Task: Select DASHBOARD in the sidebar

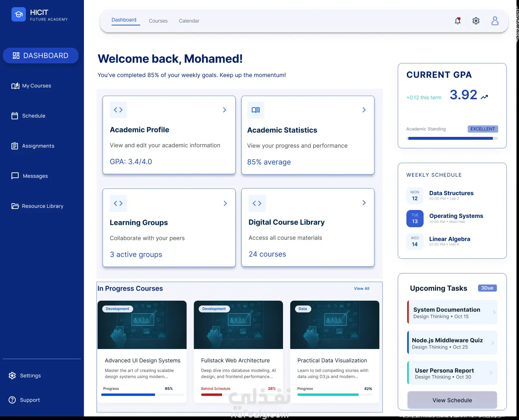Action: [x=41, y=56]
